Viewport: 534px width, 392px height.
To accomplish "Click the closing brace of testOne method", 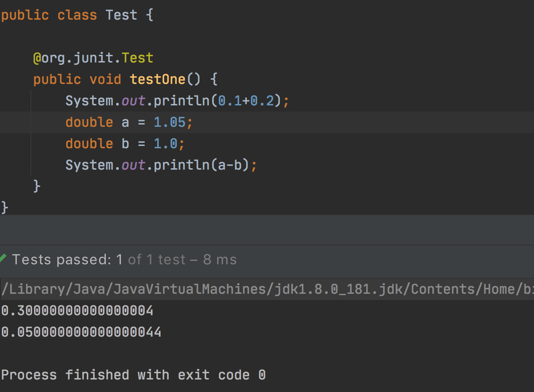I will tap(37, 186).
